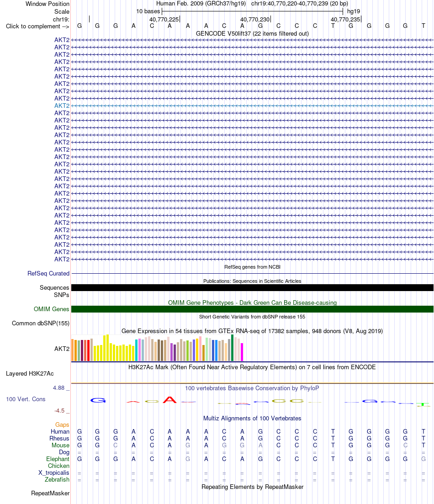Click the 100 Vert. Cons track label
This screenshot has width=434, height=504.
point(26,399)
